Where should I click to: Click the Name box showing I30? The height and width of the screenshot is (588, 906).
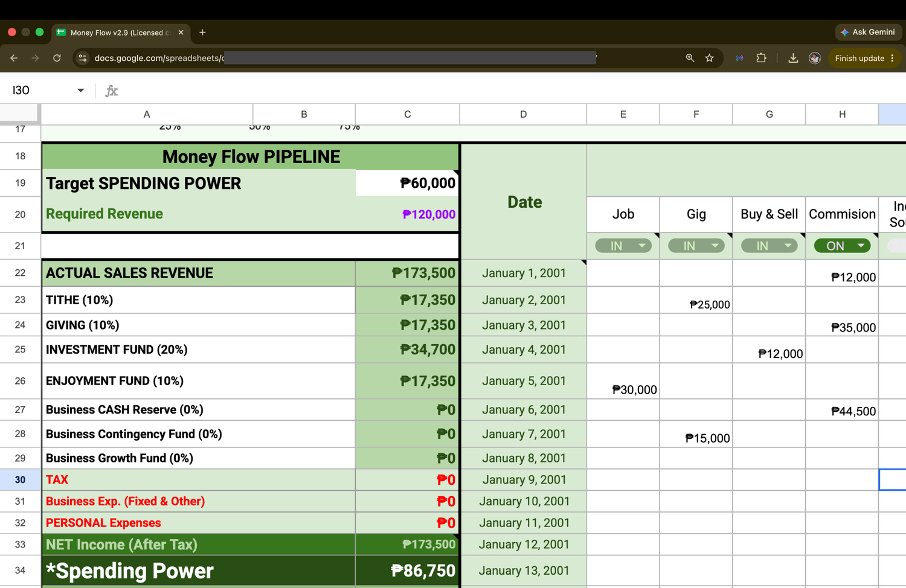(42, 91)
